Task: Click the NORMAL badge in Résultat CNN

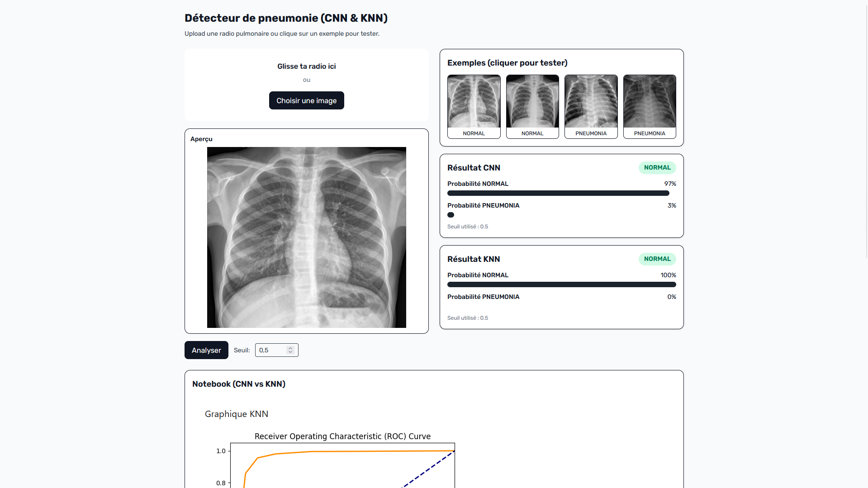Action: tap(657, 168)
